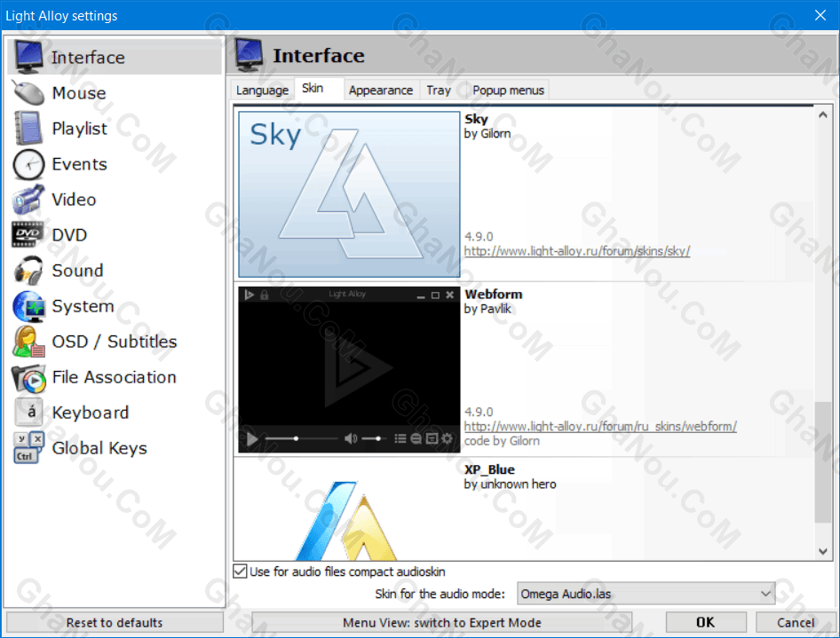
Task: Click the System globe monitor icon
Action: tap(29, 306)
